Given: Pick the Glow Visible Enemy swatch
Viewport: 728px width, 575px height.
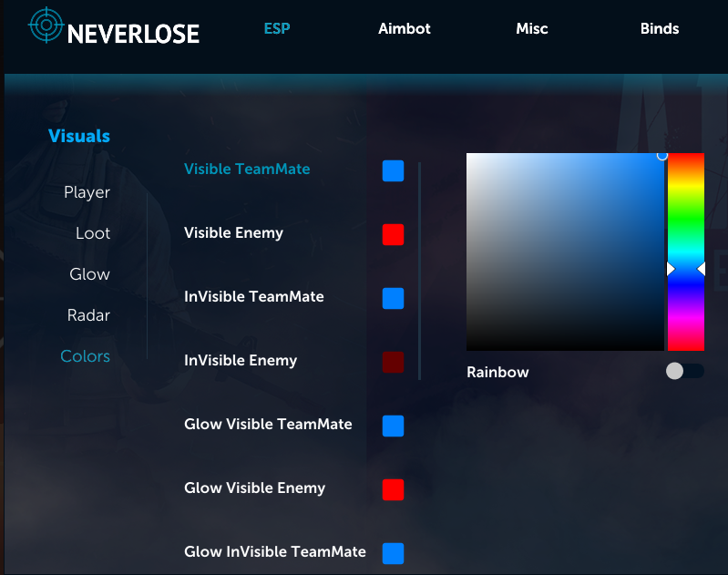Looking at the screenshot, I should click(x=393, y=489).
